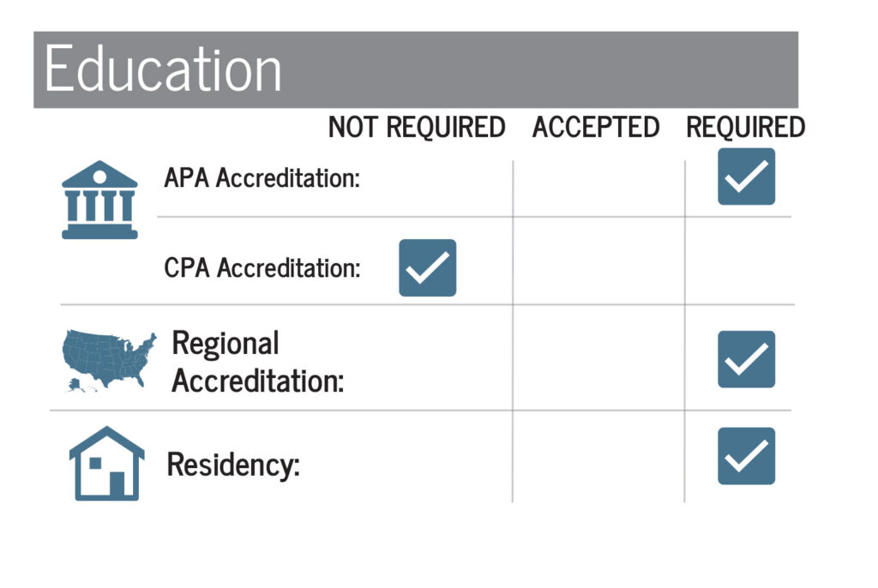Click the United States map icon
Viewport: 878px width, 588px height.
click(x=109, y=361)
